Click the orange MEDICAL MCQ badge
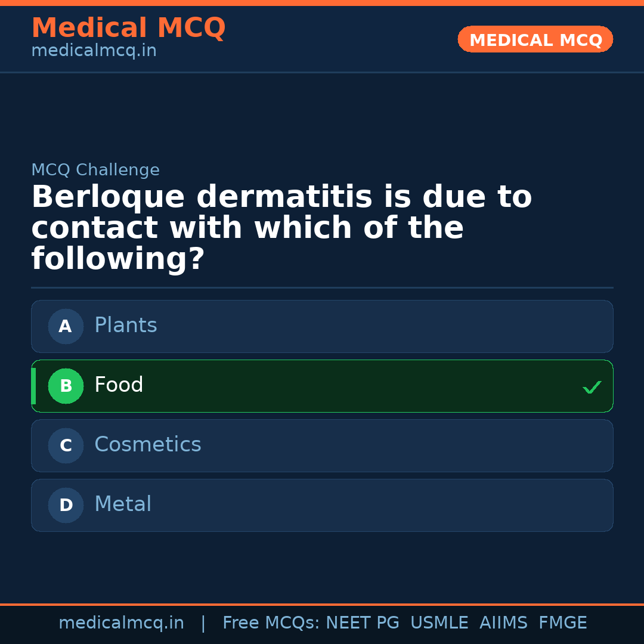The image size is (644, 644). (x=535, y=39)
